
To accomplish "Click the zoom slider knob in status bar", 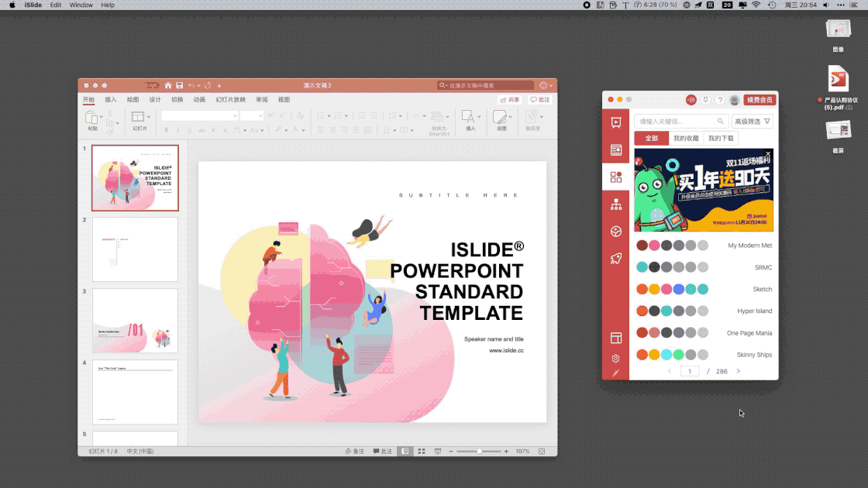I will click(479, 451).
